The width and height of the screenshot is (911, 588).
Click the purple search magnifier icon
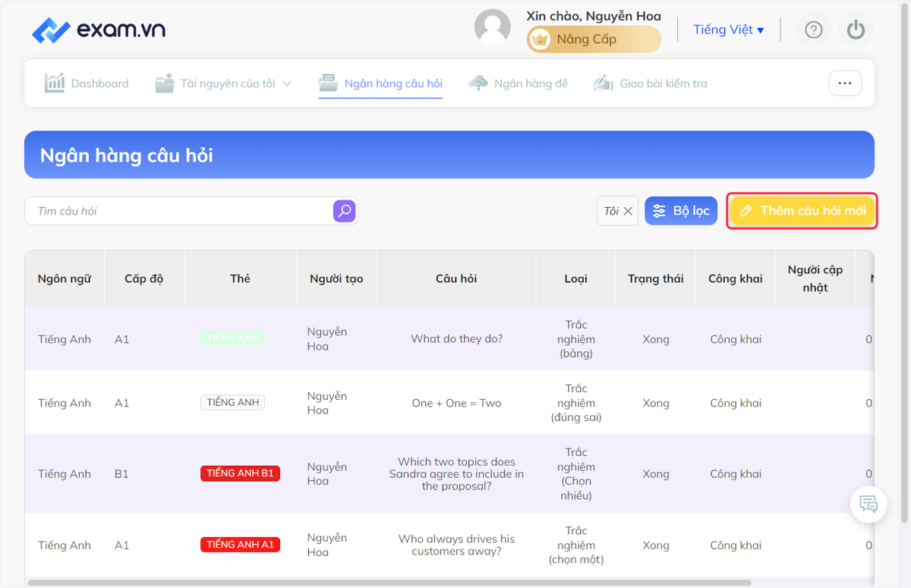pos(345,211)
